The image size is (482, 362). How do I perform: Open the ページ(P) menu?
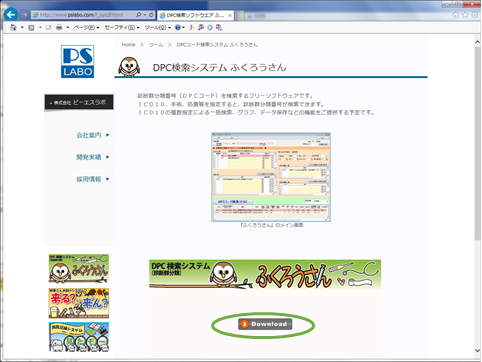(x=87, y=27)
